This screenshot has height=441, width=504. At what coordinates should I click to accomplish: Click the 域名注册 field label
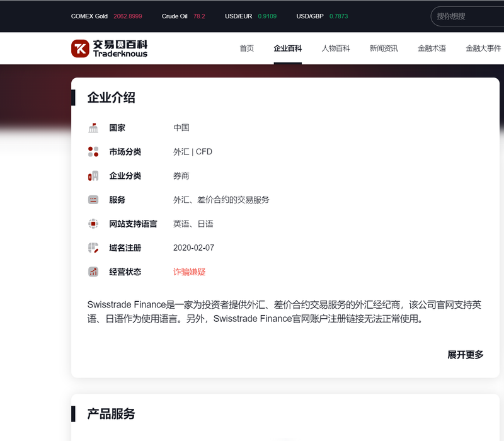coord(125,248)
